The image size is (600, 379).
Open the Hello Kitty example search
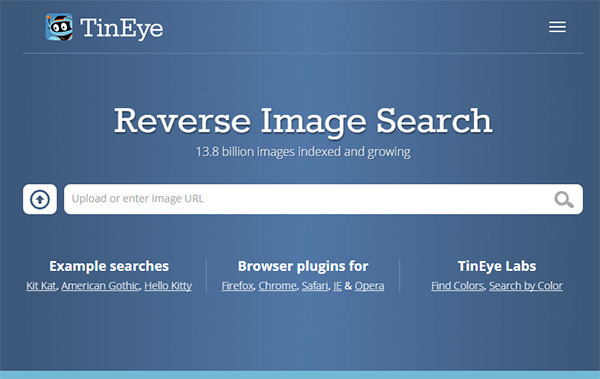[x=168, y=286]
